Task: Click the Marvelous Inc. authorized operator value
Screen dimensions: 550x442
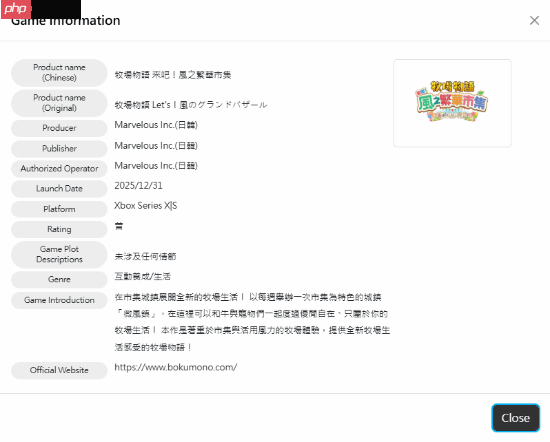Action: tap(156, 166)
